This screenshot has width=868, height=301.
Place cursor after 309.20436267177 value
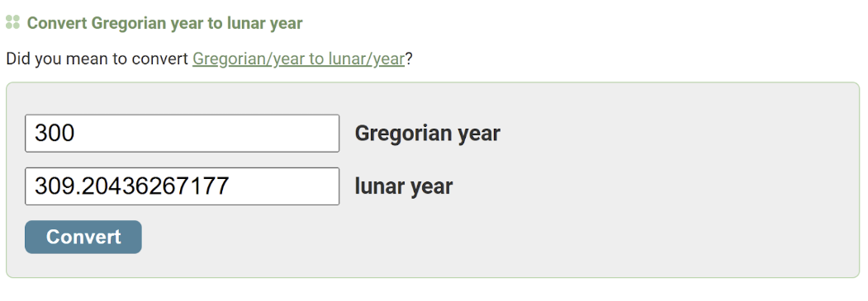point(230,186)
